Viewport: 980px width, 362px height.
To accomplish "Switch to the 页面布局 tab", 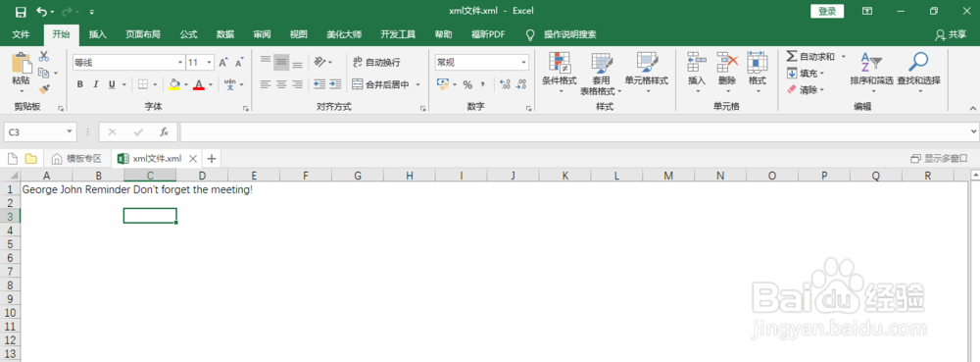I will 143,34.
